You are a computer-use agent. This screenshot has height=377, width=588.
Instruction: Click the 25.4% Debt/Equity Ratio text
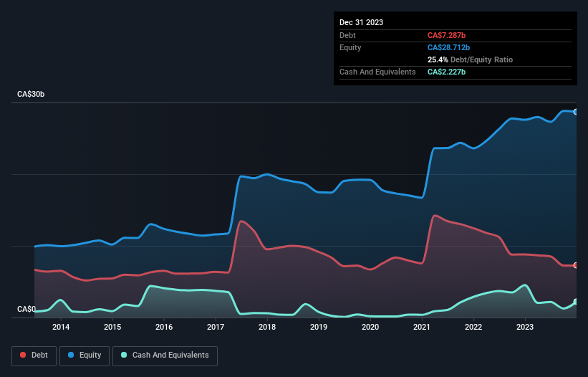click(470, 59)
